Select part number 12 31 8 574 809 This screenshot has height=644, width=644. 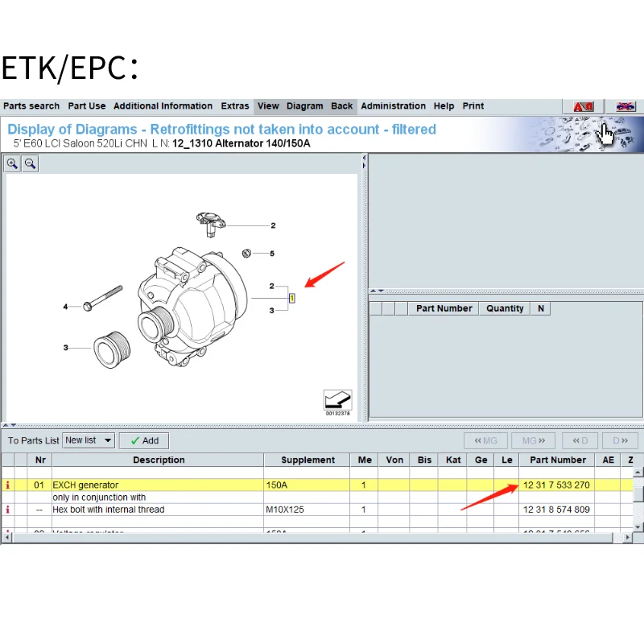(556, 510)
